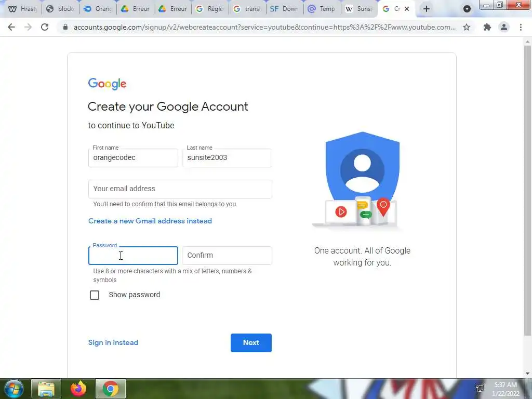Viewport: 532px width, 399px height.
Task: Click the account shield illustration
Action: (358, 181)
